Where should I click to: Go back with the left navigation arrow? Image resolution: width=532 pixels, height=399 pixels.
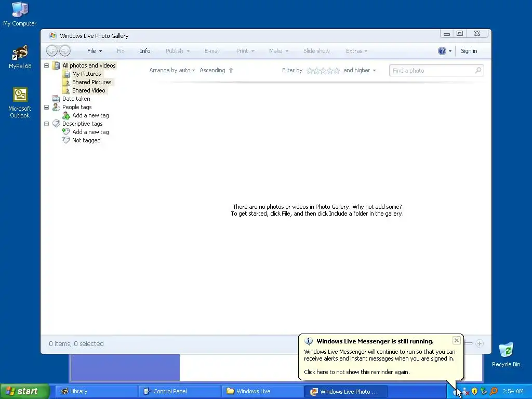pyautogui.click(x=52, y=51)
